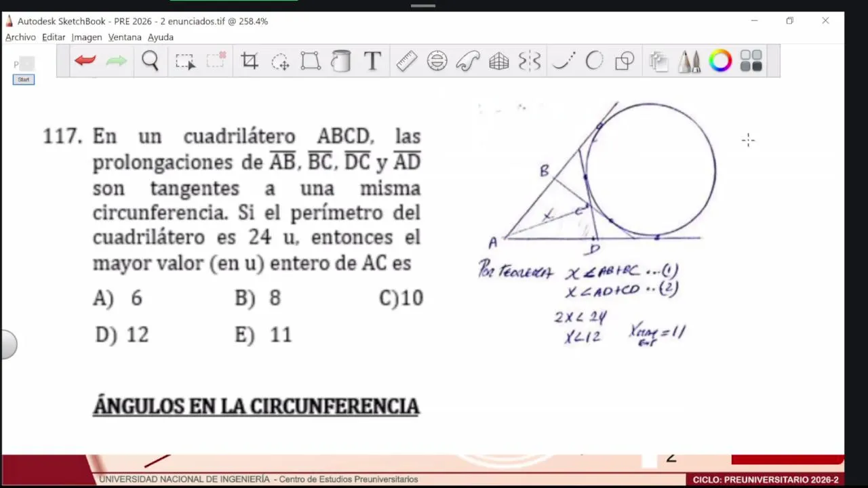
Task: Select the Quick Transform lasso tool
Action: [280, 62]
